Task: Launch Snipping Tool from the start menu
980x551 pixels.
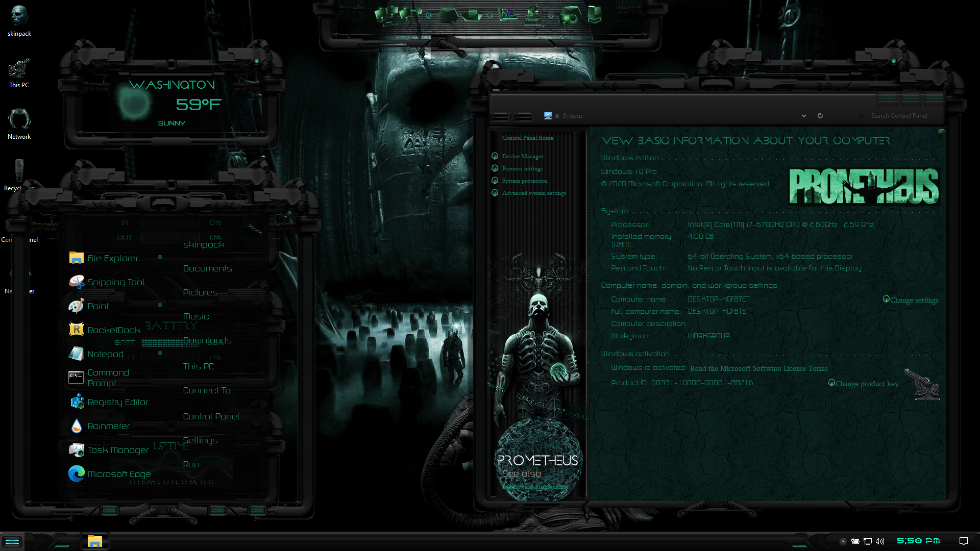Action: click(115, 282)
